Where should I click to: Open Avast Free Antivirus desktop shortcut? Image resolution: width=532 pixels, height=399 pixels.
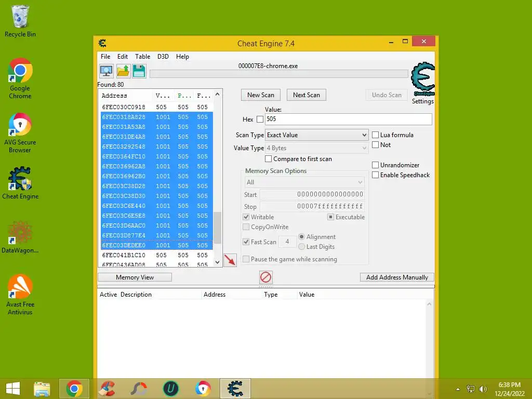coord(20,295)
